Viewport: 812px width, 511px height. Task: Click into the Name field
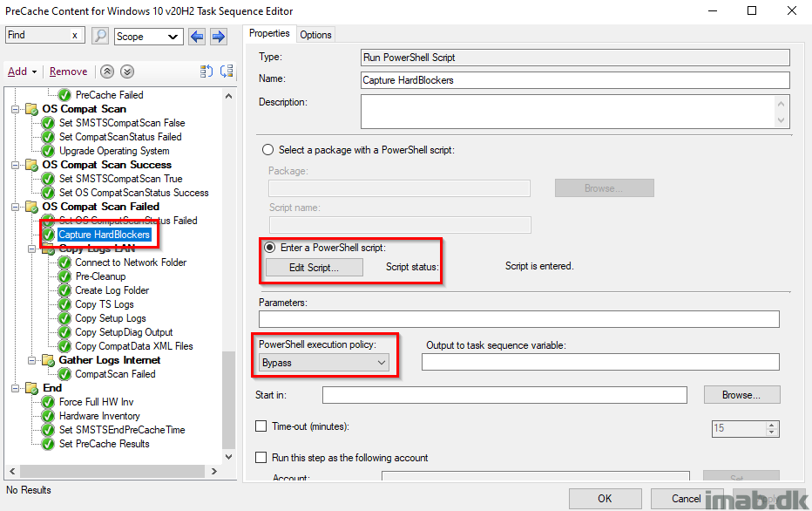pos(575,80)
